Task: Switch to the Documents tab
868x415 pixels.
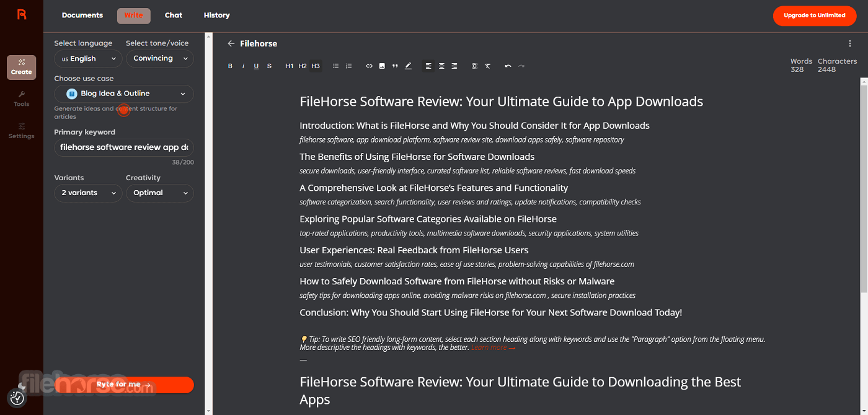Action: 82,15
